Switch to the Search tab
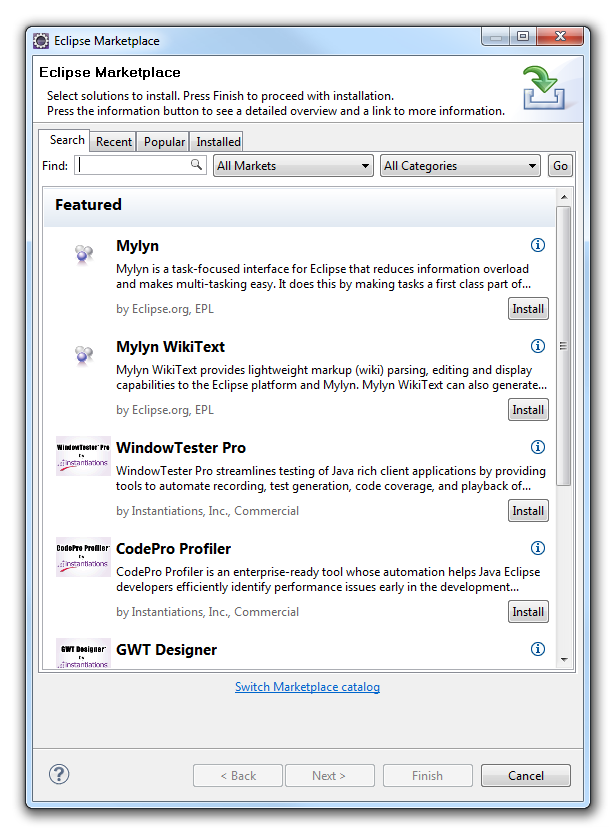This screenshot has width=611, height=832. click(66, 140)
